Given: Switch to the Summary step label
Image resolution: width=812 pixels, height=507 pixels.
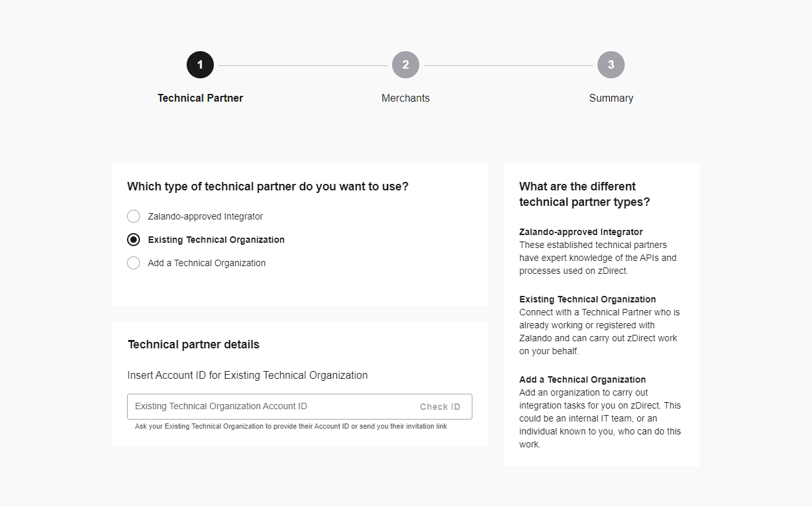Looking at the screenshot, I should (x=611, y=98).
